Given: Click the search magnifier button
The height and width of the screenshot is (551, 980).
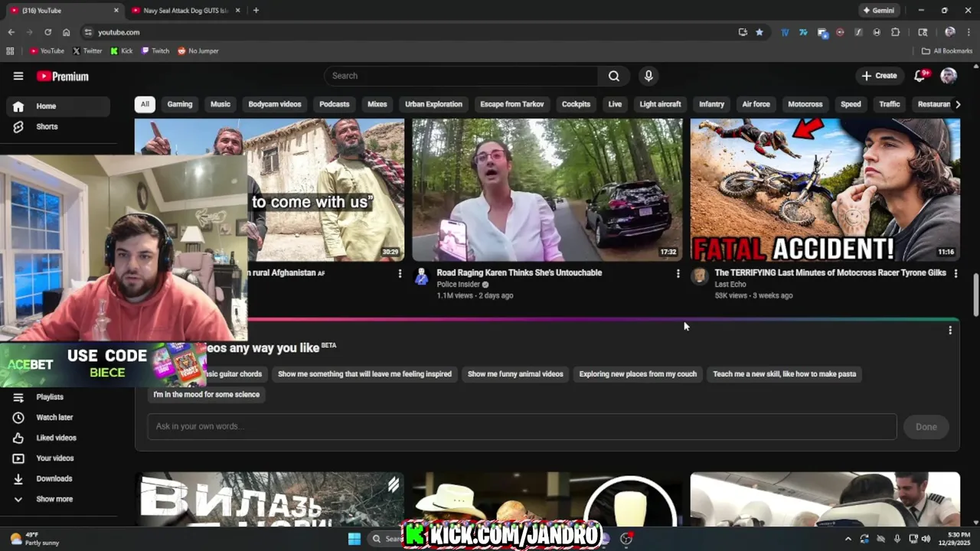Looking at the screenshot, I should pyautogui.click(x=614, y=76).
